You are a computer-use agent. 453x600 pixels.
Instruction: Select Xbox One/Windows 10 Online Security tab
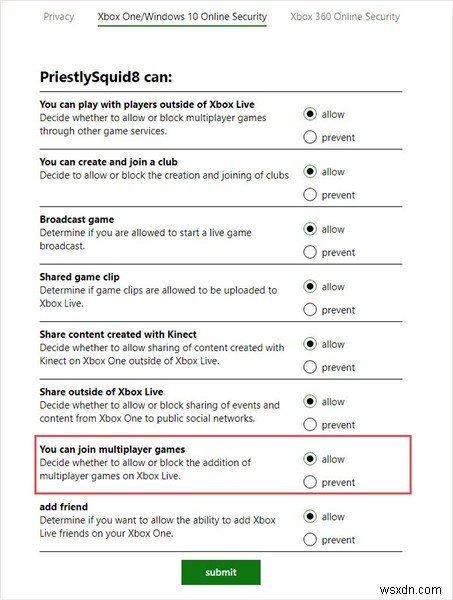[x=182, y=16]
